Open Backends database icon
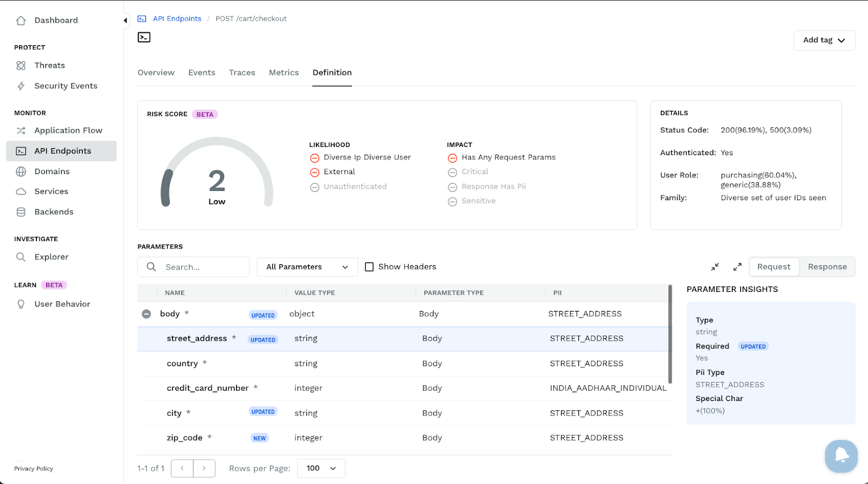This screenshot has width=868, height=484. pyautogui.click(x=21, y=212)
